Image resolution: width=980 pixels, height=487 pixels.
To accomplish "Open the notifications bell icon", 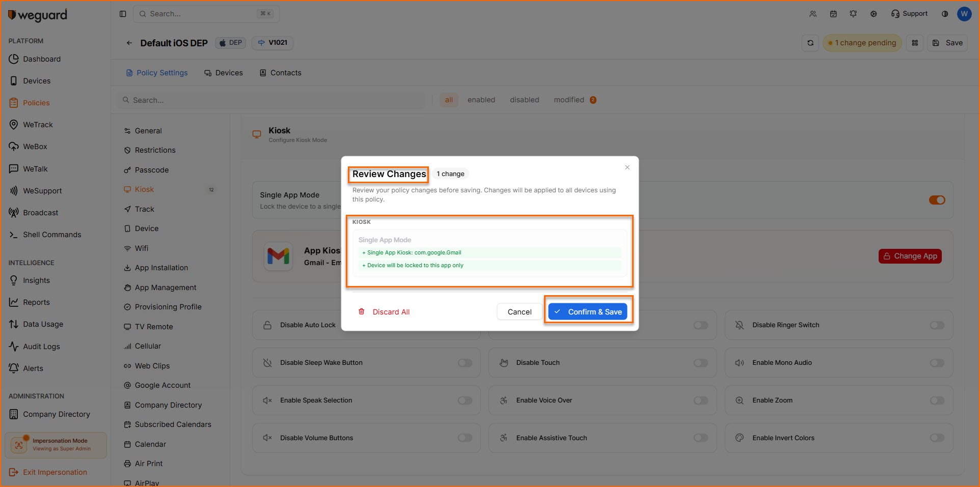I will (x=853, y=14).
